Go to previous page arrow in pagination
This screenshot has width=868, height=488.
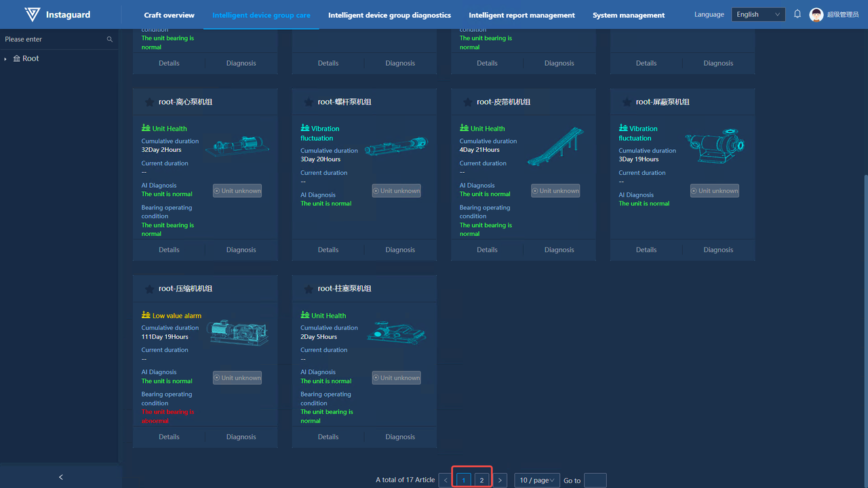click(446, 481)
